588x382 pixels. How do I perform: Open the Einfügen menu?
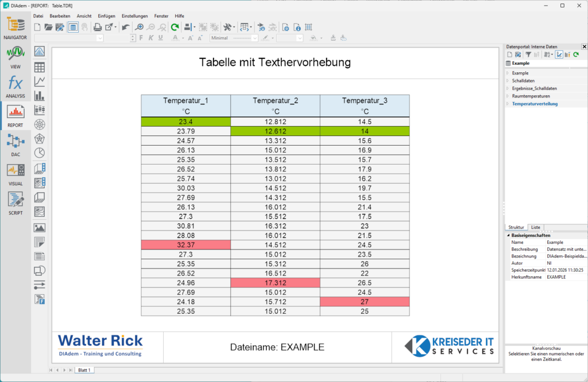(x=106, y=16)
